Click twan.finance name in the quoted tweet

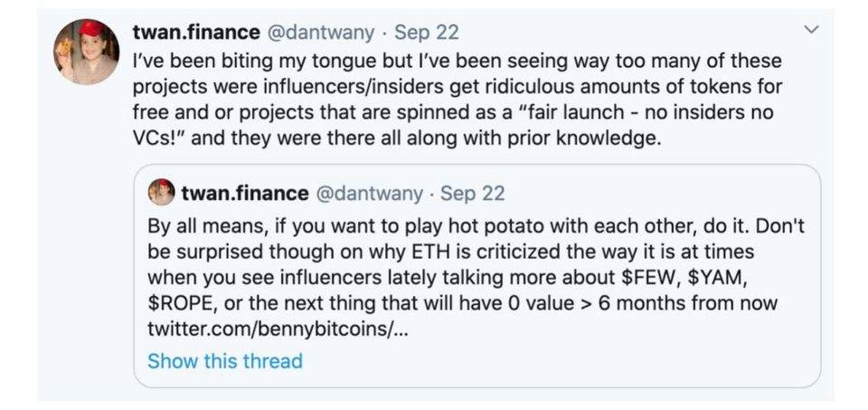[242, 194]
